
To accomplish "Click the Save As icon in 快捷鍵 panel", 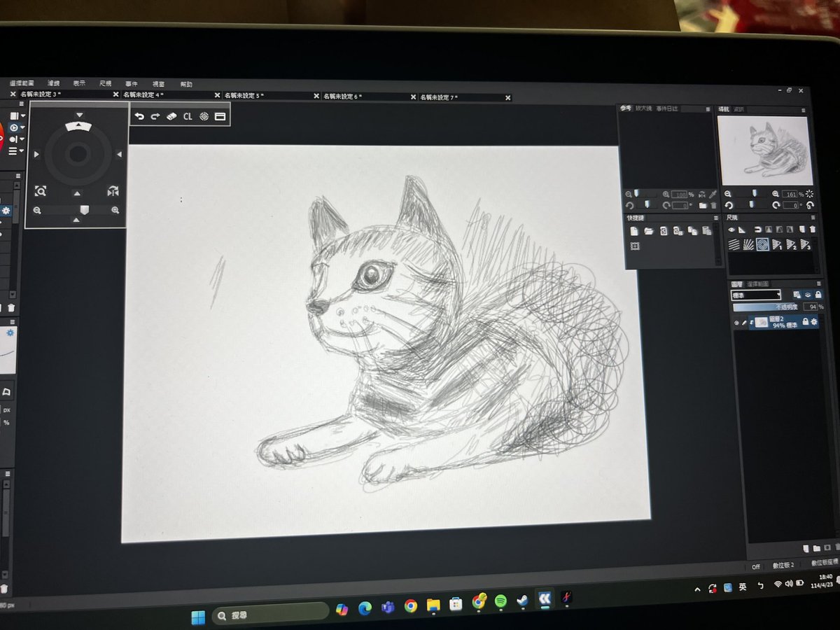I will [678, 231].
